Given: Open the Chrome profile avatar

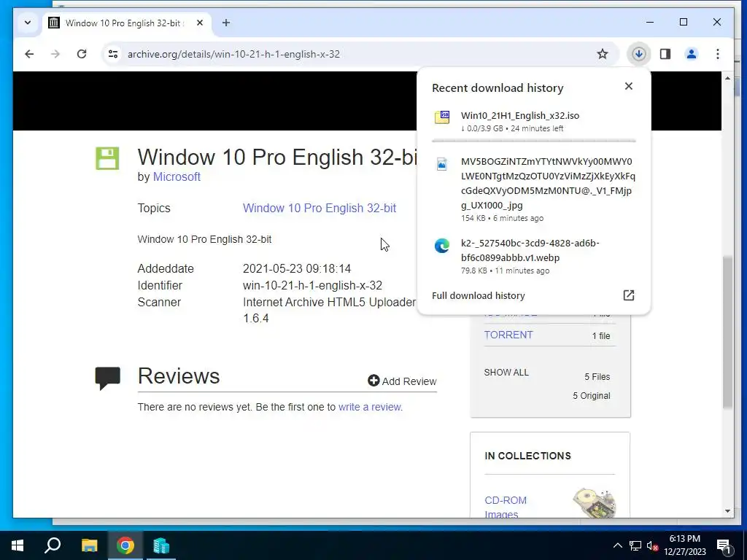Looking at the screenshot, I should tap(692, 54).
